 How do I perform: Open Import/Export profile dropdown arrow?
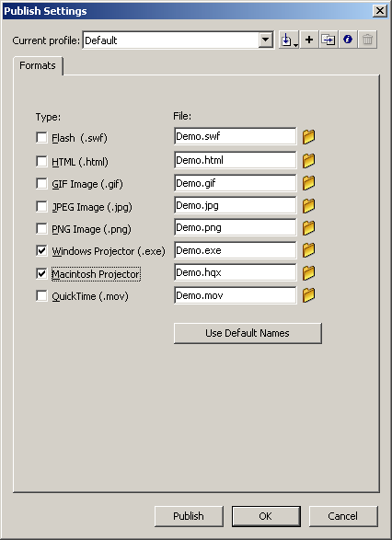pos(296,45)
